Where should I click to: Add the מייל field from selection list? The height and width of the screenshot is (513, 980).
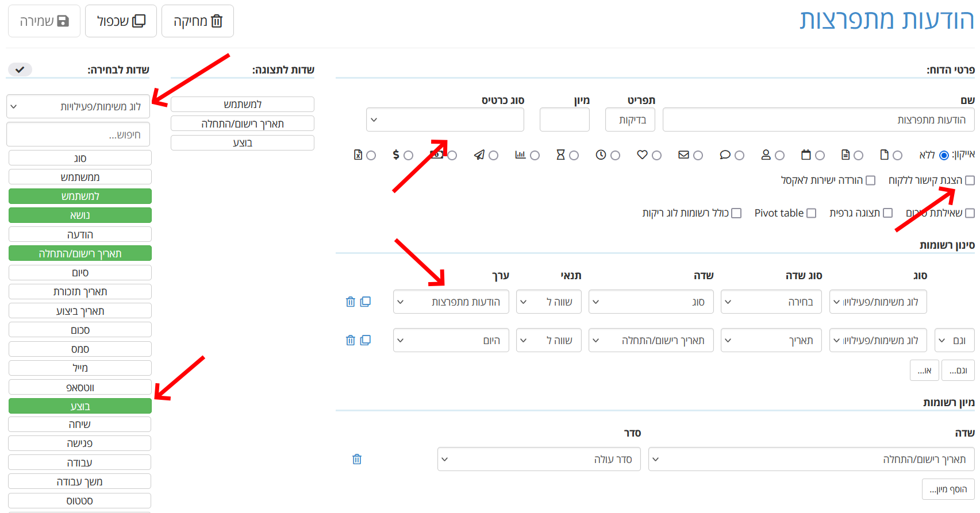click(x=80, y=368)
